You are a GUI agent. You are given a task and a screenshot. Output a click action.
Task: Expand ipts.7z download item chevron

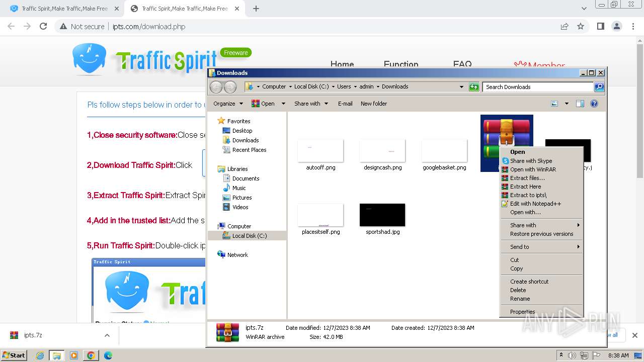point(107,335)
